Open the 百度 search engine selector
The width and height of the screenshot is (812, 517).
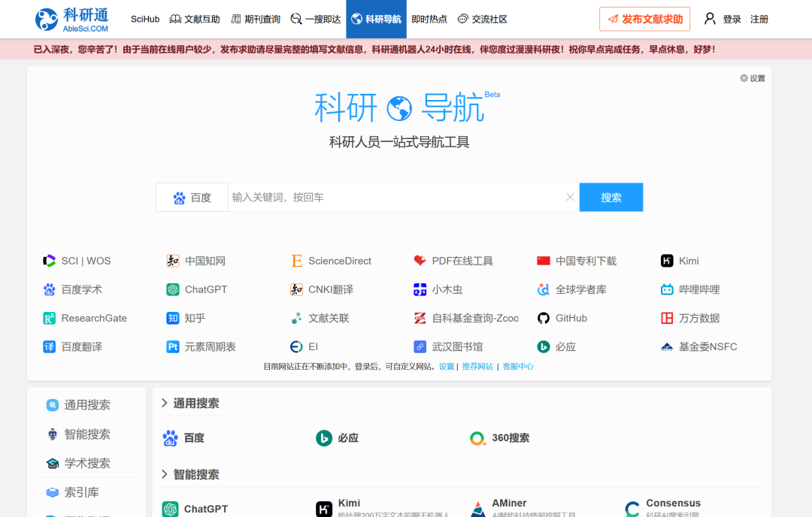click(x=192, y=197)
